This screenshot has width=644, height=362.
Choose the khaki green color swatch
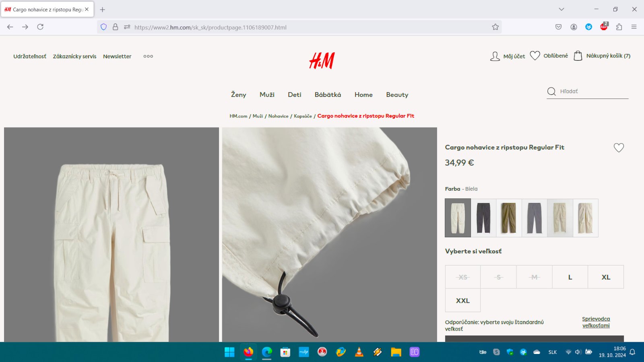509,218
